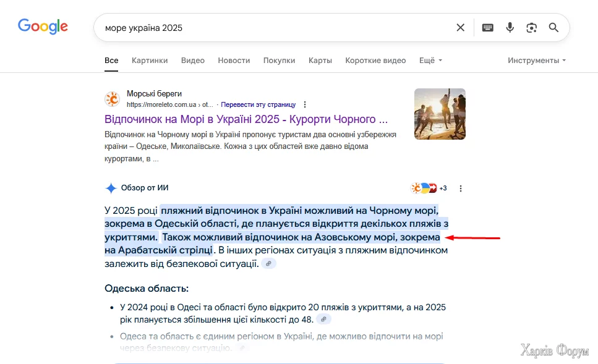Viewport: 598px width, 364px height.
Task: Open source link chip after безпекової ситуації
Action: (x=269, y=263)
